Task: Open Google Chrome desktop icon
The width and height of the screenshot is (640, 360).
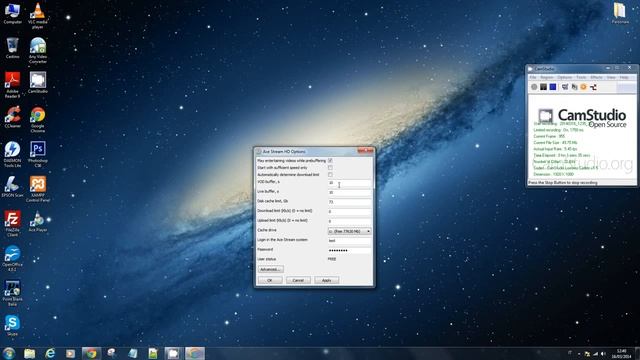Action: (x=38, y=120)
